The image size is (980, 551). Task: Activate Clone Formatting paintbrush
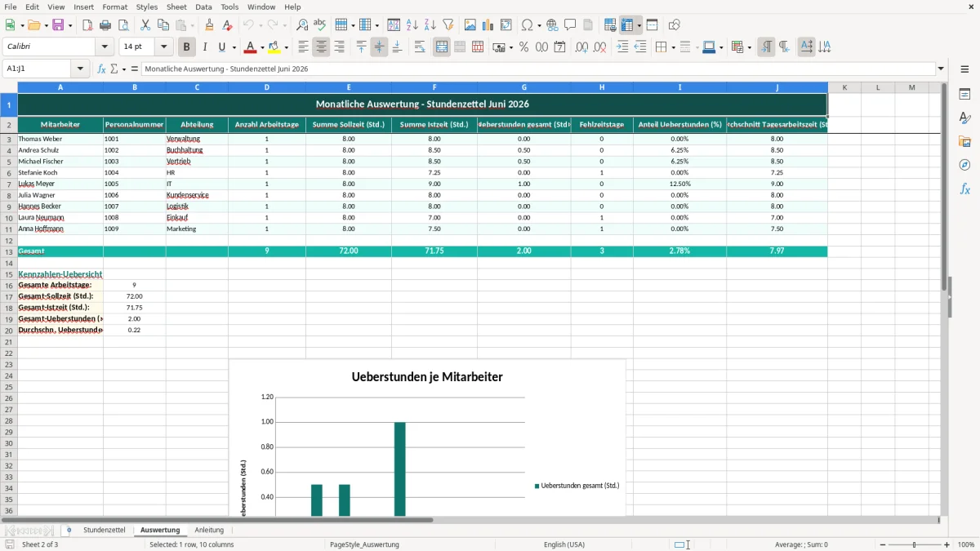pos(210,25)
